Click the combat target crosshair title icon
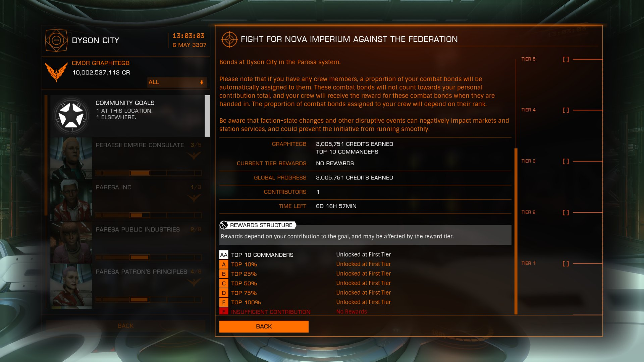The width and height of the screenshot is (644, 362). [x=229, y=40]
